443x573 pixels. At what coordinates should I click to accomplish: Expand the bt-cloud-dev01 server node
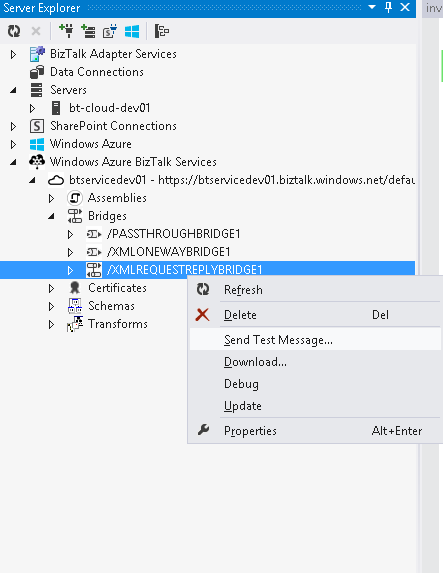[x=33, y=109]
